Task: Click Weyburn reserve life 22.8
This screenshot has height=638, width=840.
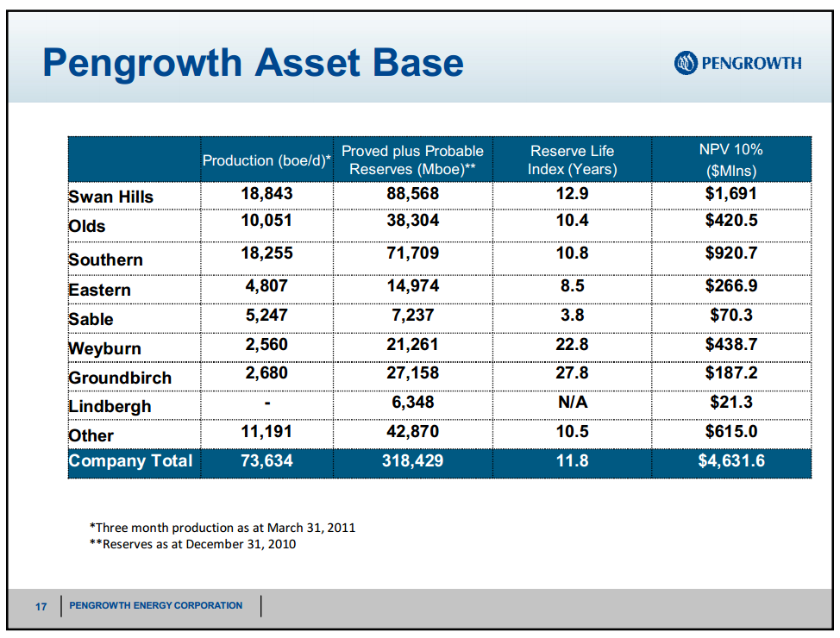Action: [572, 344]
